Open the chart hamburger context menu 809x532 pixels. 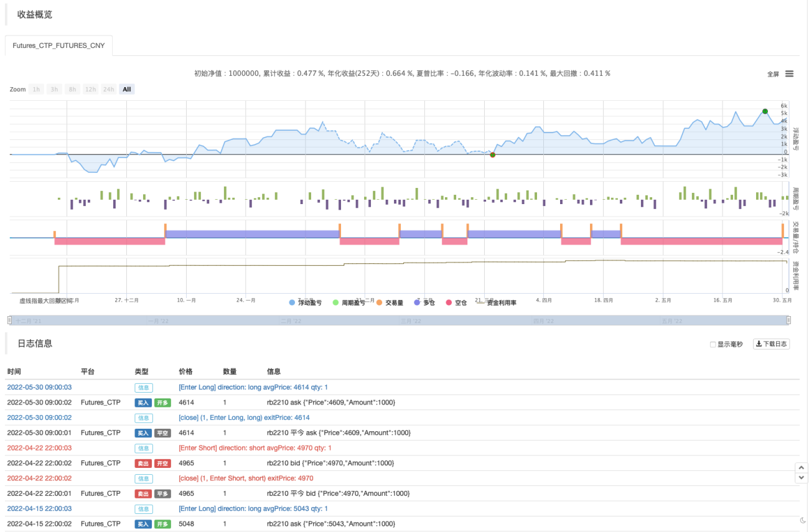[789, 73]
